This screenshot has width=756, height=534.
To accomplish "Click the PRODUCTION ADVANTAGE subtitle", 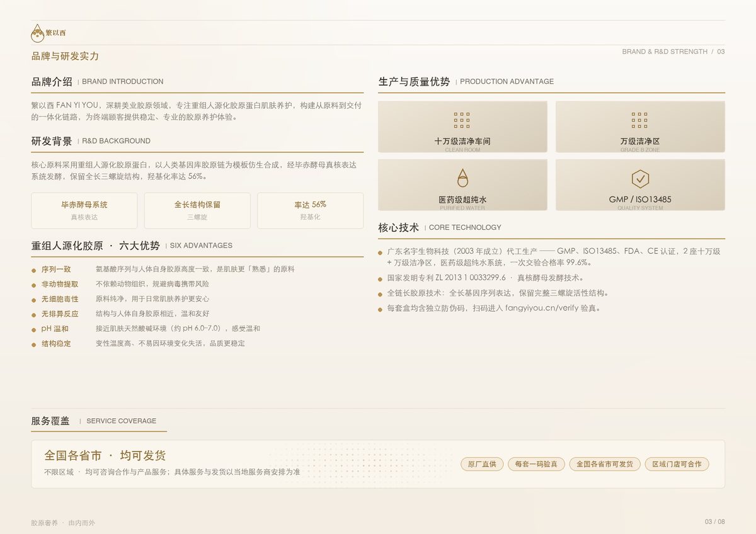I will pyautogui.click(x=507, y=81).
